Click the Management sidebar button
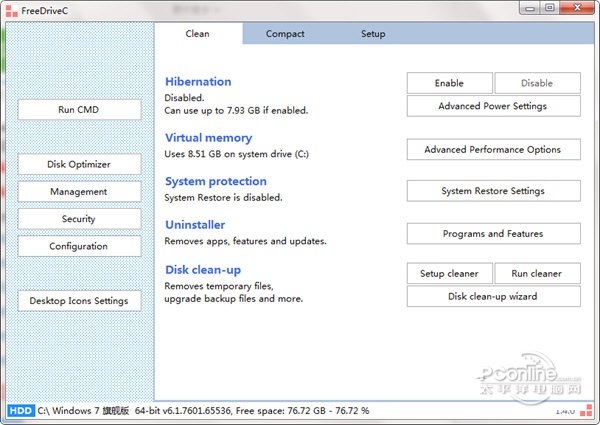This screenshot has width=600, height=425. [x=79, y=191]
